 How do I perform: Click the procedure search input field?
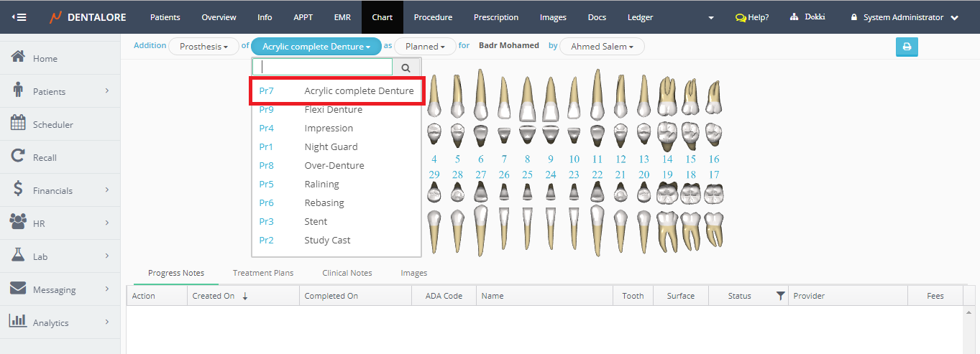(324, 67)
